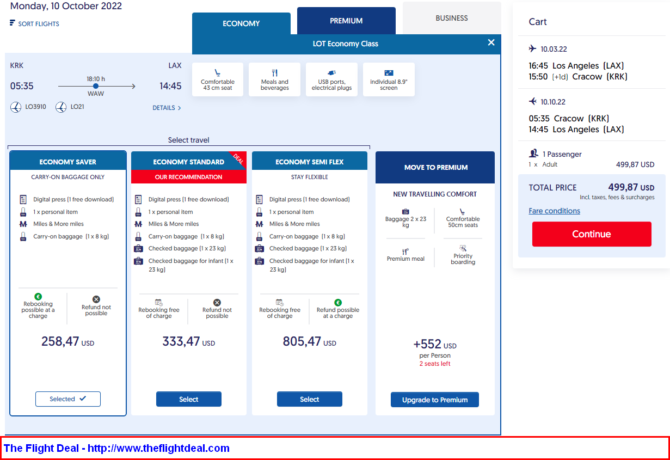Click the Economy Standard card header
The height and width of the screenshot is (460, 670).
[x=188, y=161]
